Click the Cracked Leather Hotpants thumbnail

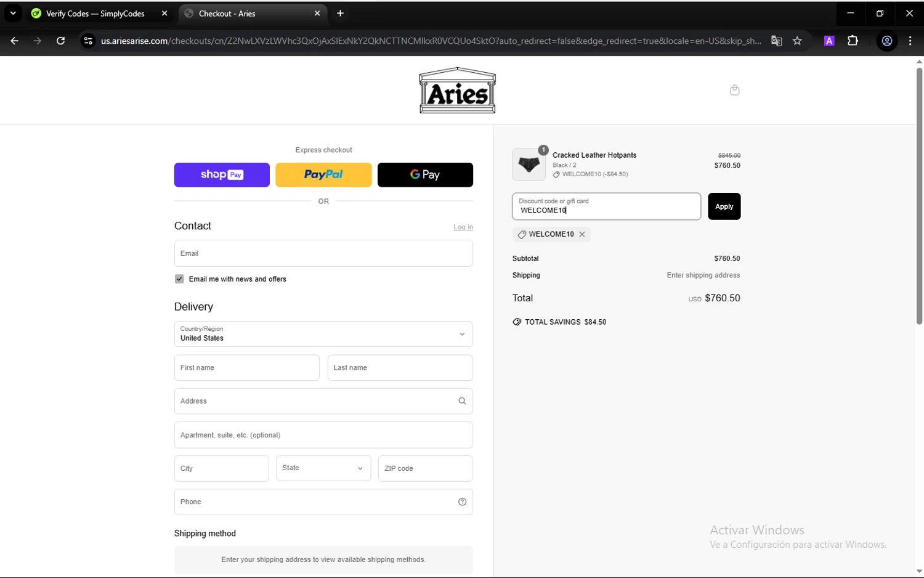[x=529, y=164]
